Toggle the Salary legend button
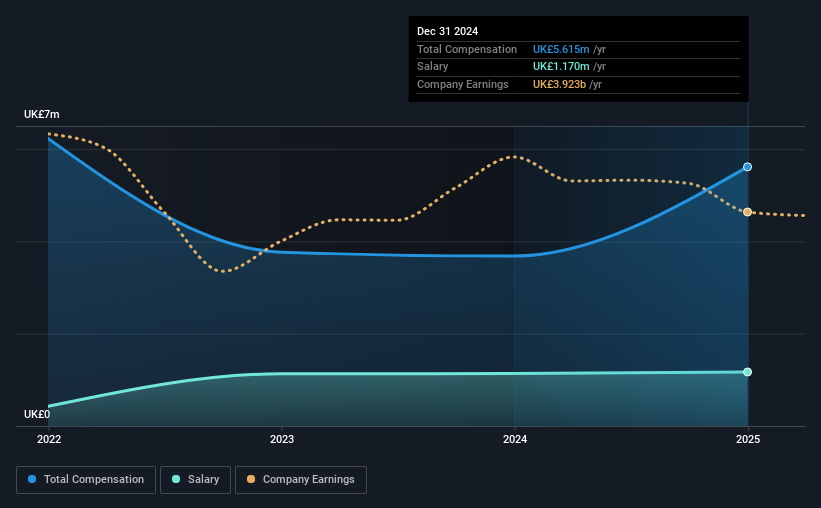The image size is (821, 508). [195, 480]
